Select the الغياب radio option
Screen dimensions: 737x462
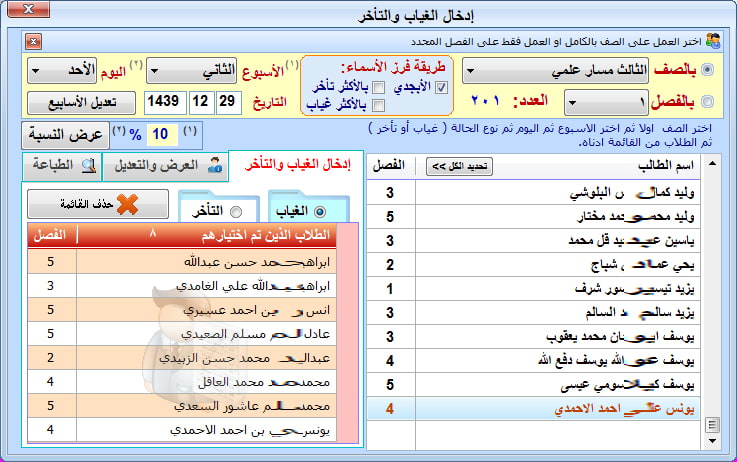click(320, 212)
